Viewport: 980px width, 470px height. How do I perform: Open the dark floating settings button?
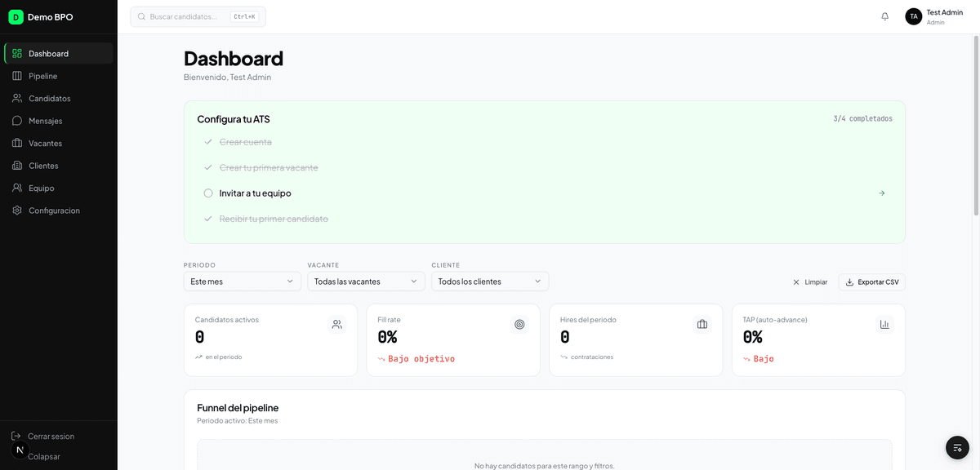(957, 448)
